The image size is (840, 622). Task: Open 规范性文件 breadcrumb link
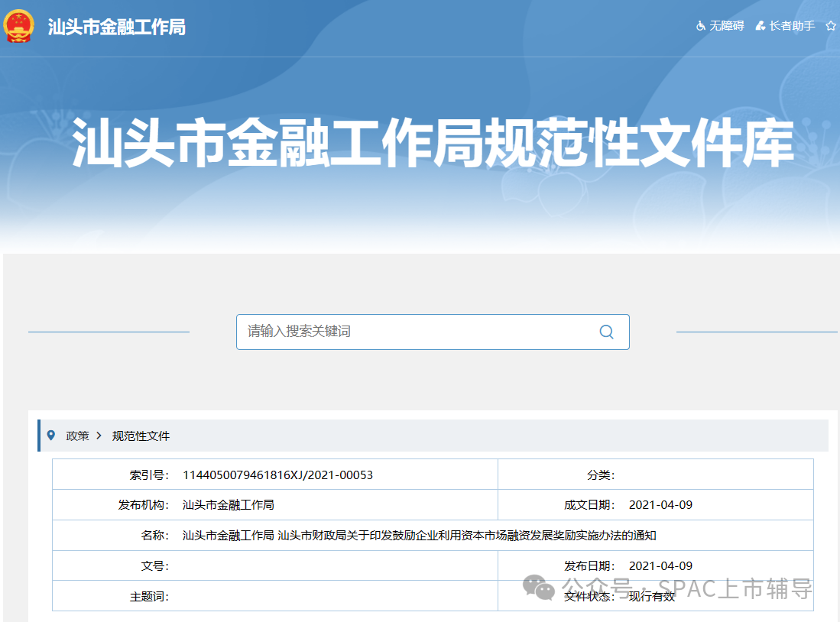click(141, 436)
